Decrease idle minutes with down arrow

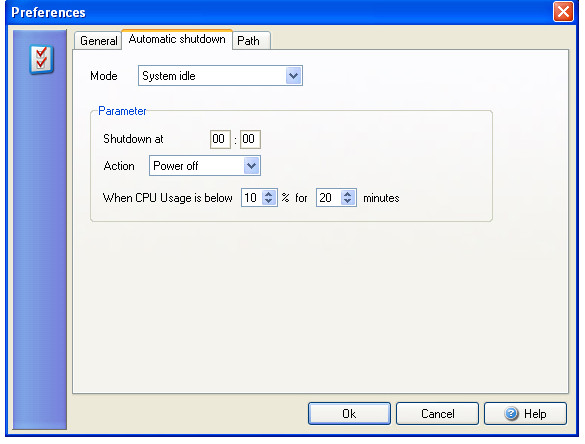click(348, 202)
